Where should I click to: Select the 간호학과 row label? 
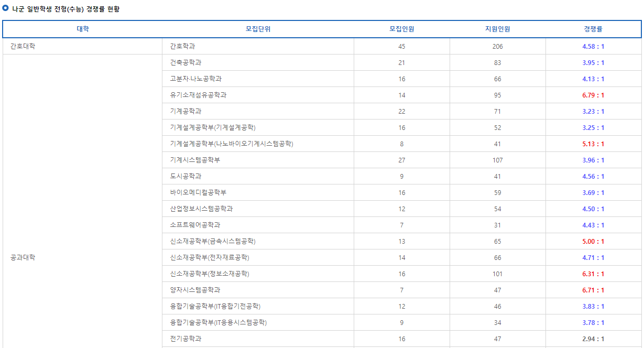coord(182,46)
